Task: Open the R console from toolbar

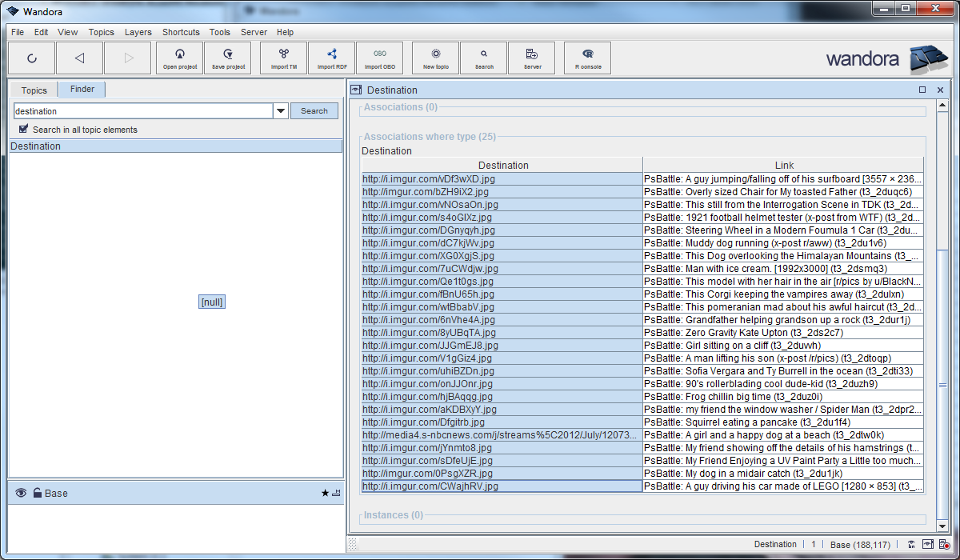Action: (588, 58)
